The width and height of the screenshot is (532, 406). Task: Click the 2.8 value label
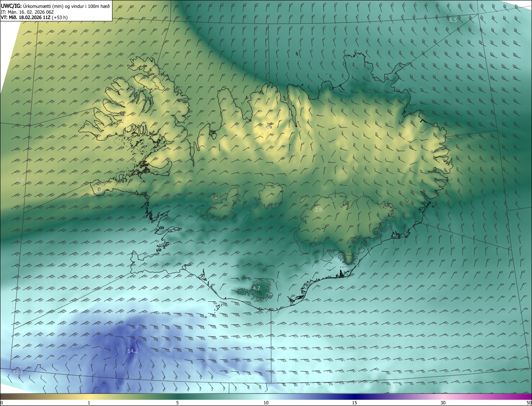tap(318, 210)
